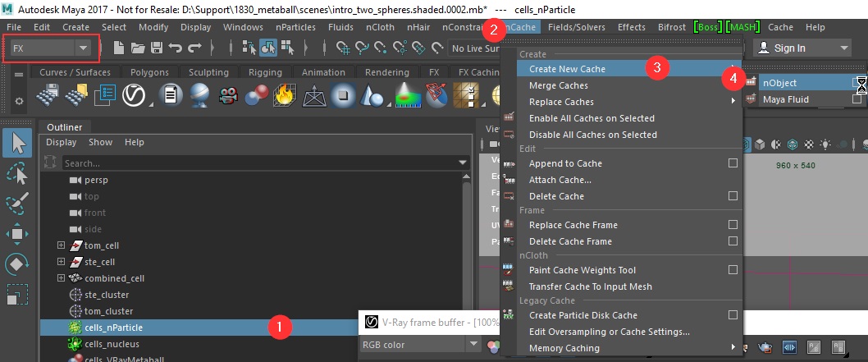Click Enable All Caches on Selected
Viewport: 868px width, 362px height.
coord(592,118)
